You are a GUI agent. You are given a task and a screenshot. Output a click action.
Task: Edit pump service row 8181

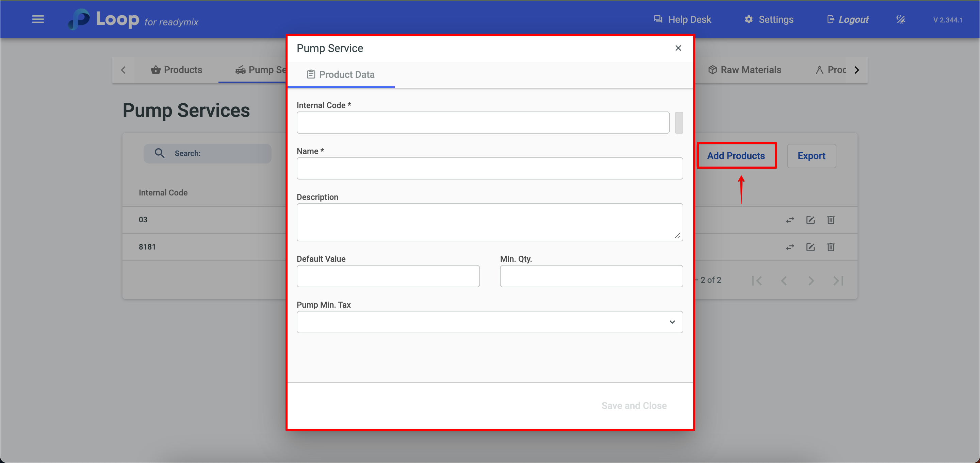point(810,247)
